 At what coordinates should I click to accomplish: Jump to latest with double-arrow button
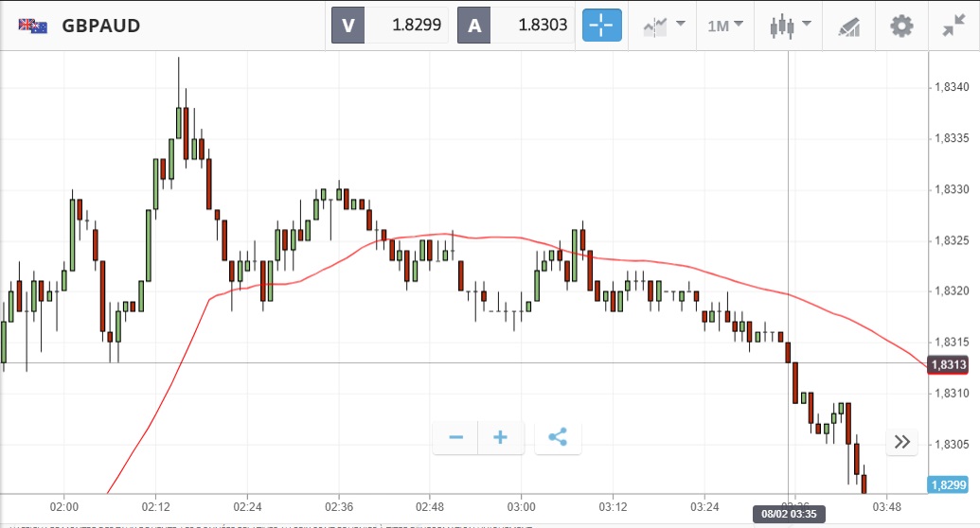point(901,442)
